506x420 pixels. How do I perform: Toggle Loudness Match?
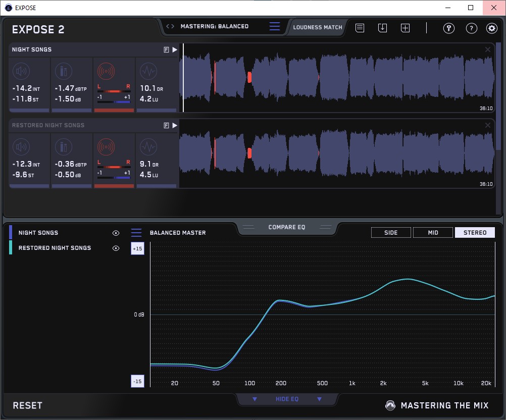point(318,27)
